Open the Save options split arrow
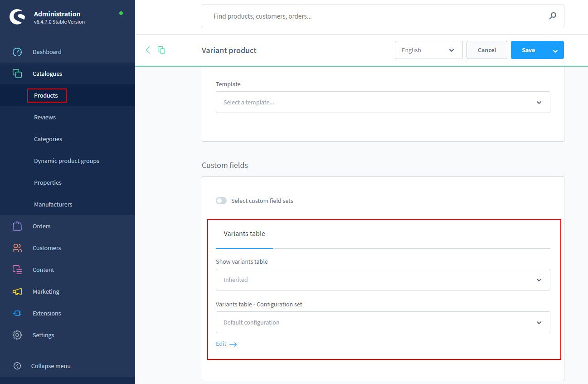Viewport: 588px width, 384px height. pos(555,50)
